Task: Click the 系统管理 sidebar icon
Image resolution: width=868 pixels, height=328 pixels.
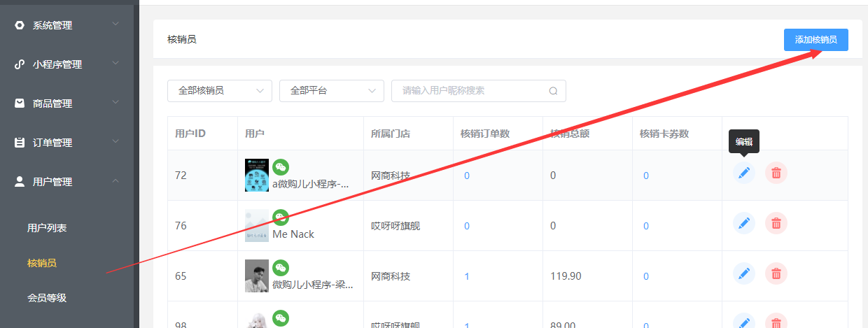Action: pyautogui.click(x=20, y=25)
